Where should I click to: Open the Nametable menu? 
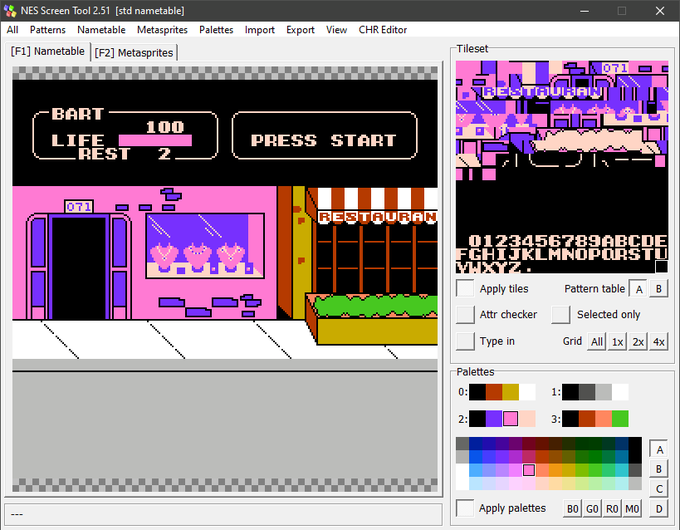click(101, 30)
